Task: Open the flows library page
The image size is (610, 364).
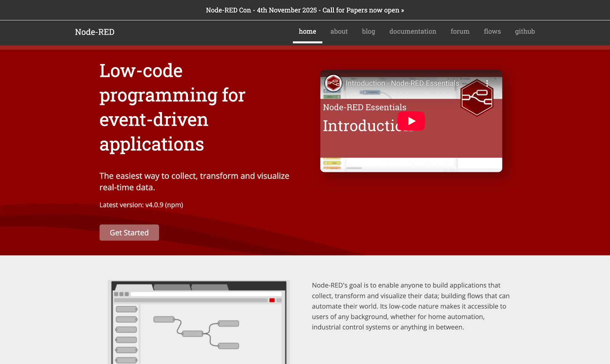Action: (492, 32)
